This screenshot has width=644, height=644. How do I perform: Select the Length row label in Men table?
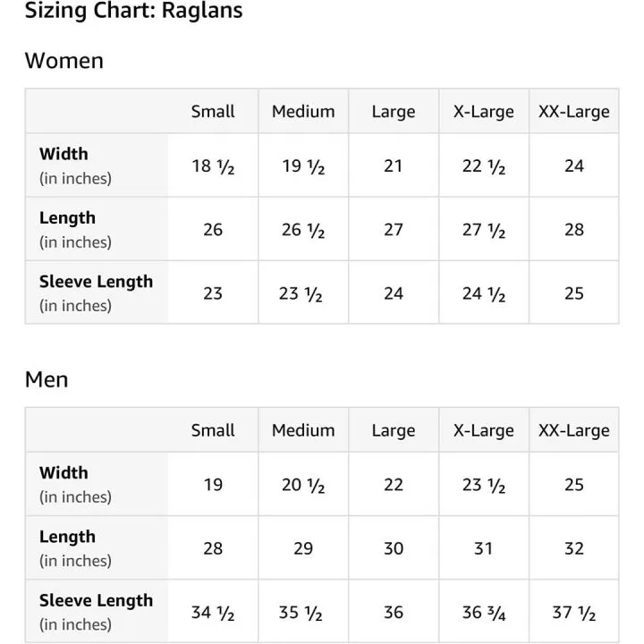point(67,537)
